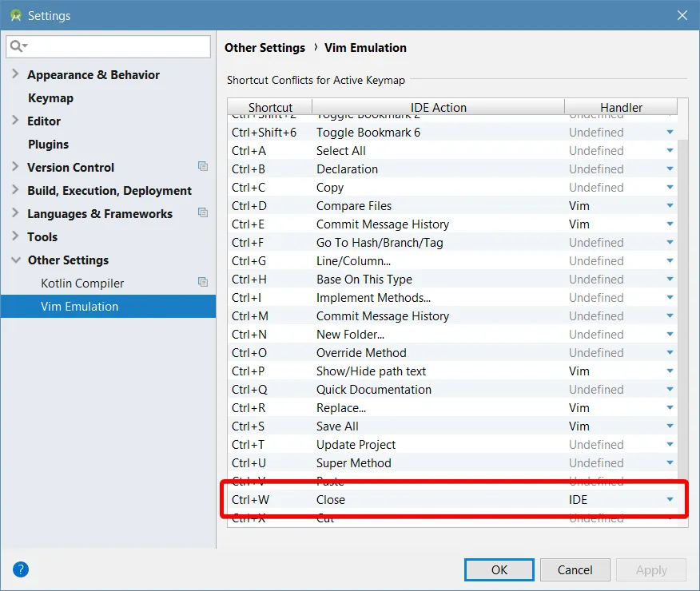Open the Kotlin Compiler settings page
This screenshot has height=591, width=700.
tap(82, 284)
